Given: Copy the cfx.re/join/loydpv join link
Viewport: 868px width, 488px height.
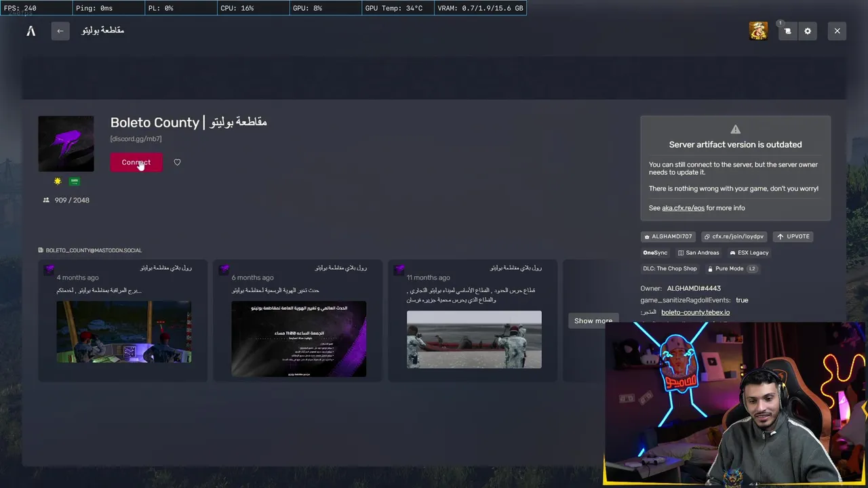Looking at the screenshot, I should click(734, 237).
